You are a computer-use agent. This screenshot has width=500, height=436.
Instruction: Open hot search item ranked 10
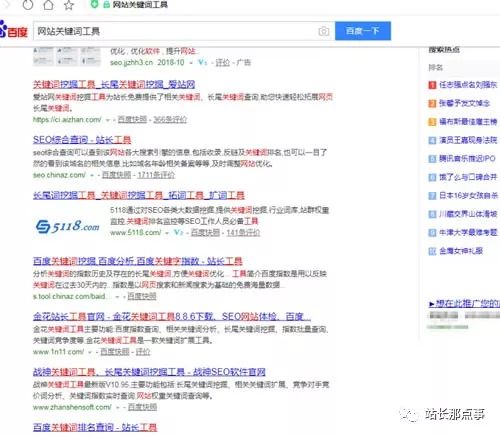click(461, 251)
